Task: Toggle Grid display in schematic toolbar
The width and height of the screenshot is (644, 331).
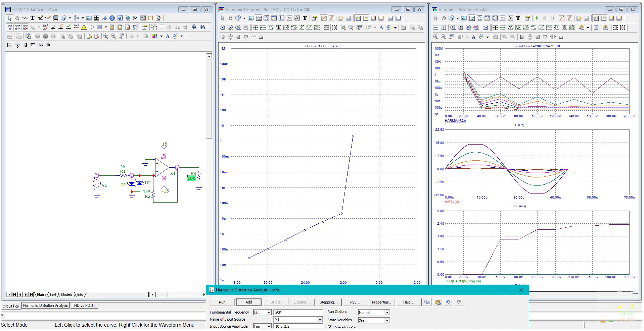Action: pyautogui.click(x=99, y=27)
